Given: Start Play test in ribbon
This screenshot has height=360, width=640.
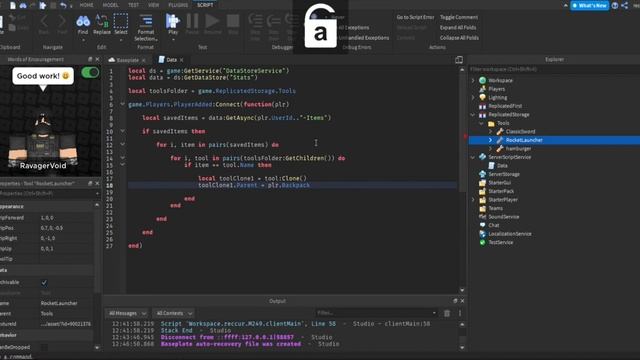Looking at the screenshot, I should pyautogui.click(x=173, y=21).
